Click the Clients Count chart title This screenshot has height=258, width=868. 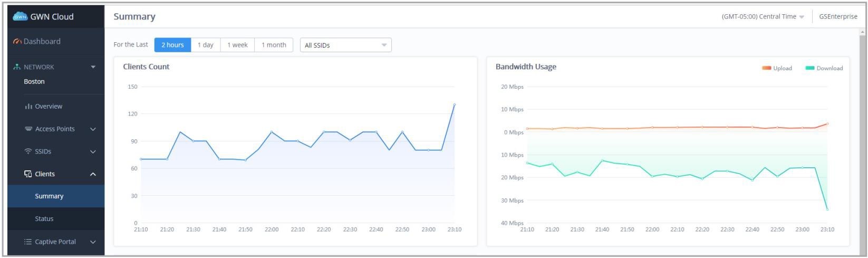146,67
